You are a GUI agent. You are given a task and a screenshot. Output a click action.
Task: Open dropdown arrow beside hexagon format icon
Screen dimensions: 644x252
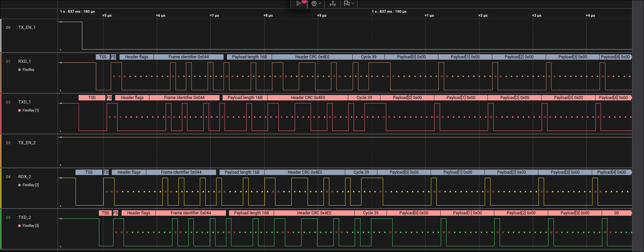[x=320, y=3]
